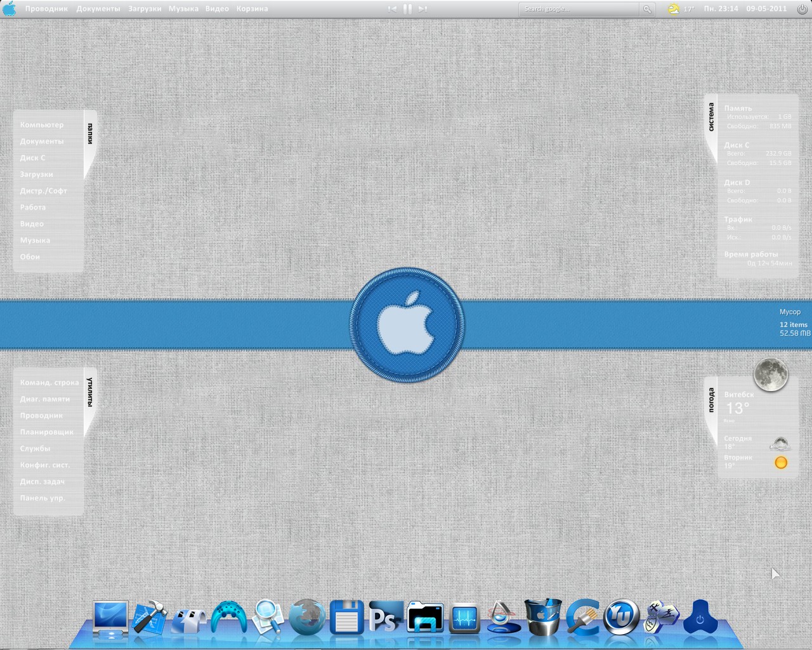Focus the Search google field

point(579,9)
